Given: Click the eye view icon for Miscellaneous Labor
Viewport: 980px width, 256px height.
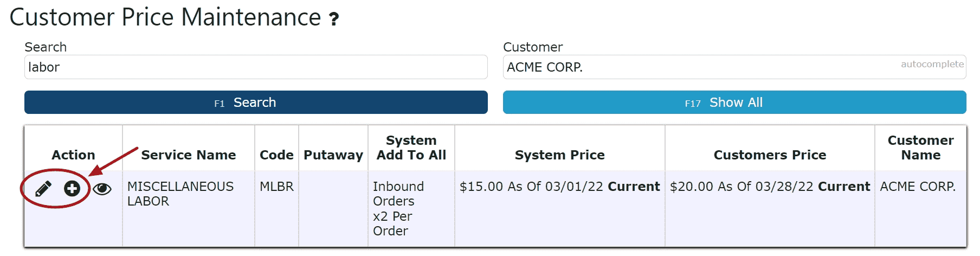Looking at the screenshot, I should click(102, 189).
